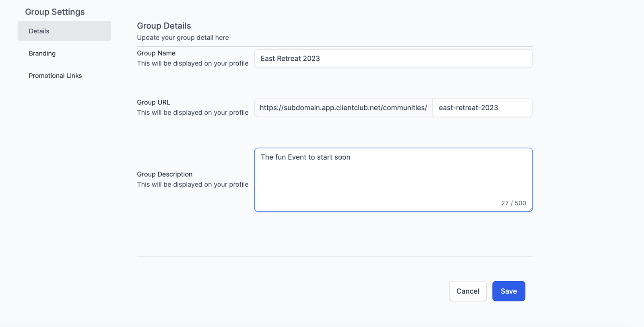Click the Group Name input field
Screen dimensions: 644x327
point(393,59)
